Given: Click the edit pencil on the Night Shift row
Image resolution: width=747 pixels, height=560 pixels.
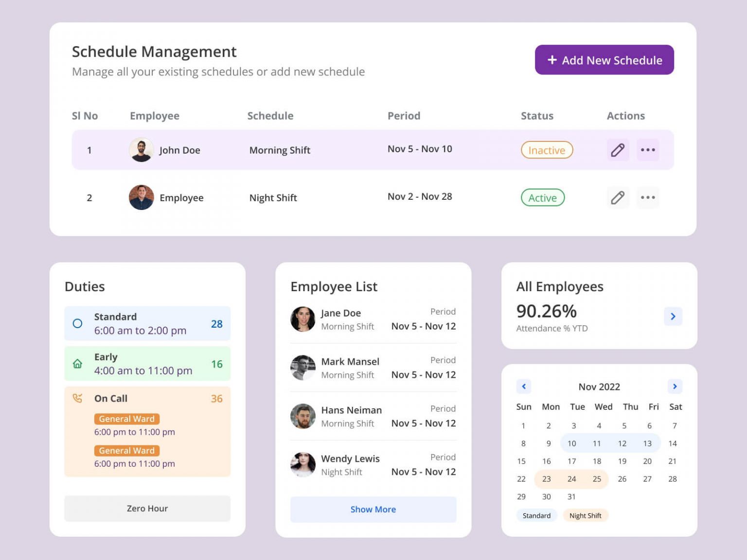Looking at the screenshot, I should point(618,197).
